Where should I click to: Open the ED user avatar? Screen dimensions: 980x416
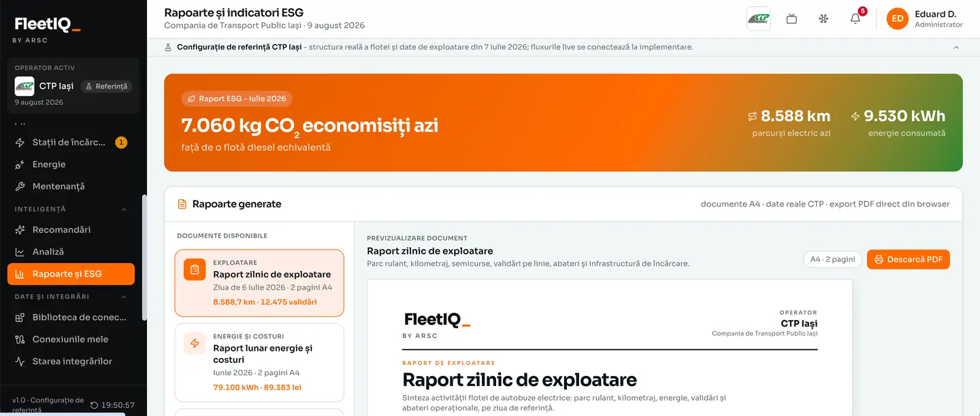(x=898, y=19)
